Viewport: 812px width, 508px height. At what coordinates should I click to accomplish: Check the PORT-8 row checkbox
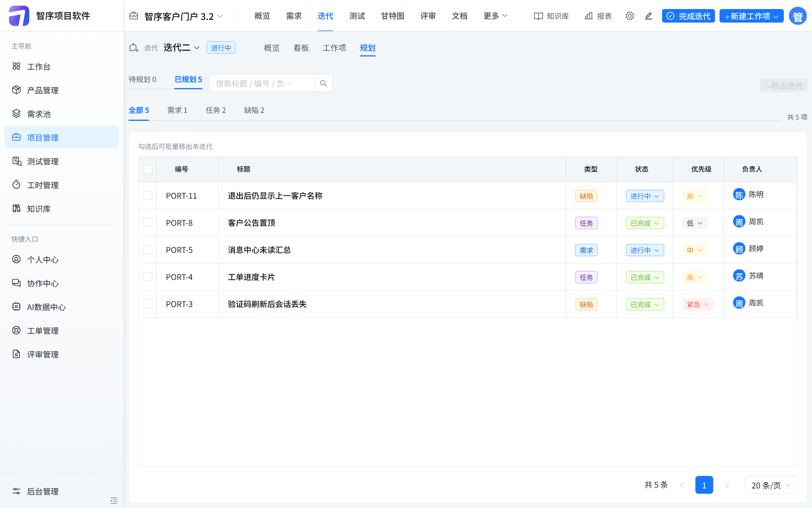pyautogui.click(x=148, y=223)
